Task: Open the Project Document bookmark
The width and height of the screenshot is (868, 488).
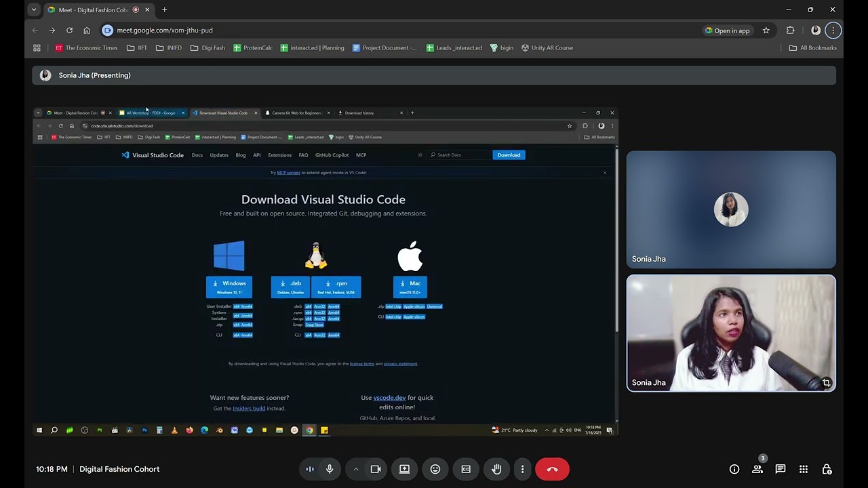Action: (x=384, y=48)
